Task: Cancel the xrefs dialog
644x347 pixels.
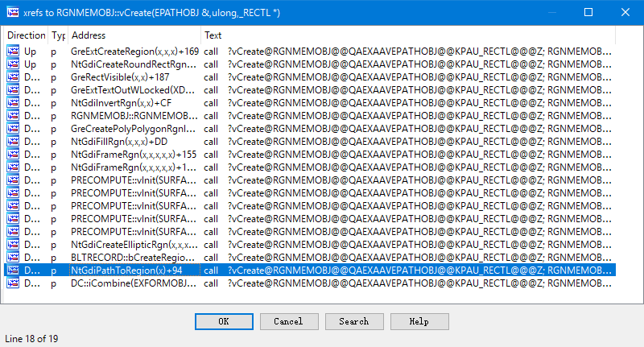Action: click(288, 321)
